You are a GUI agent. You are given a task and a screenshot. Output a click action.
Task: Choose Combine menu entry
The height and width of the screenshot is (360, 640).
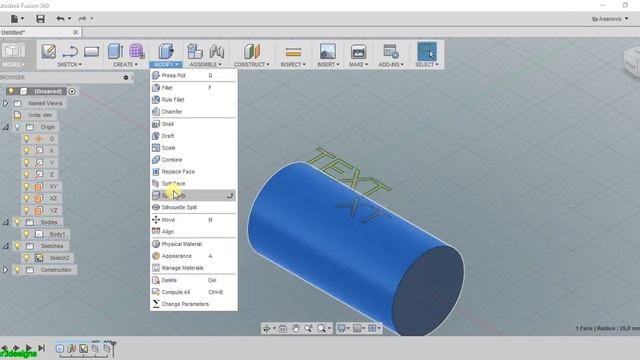coord(193,160)
